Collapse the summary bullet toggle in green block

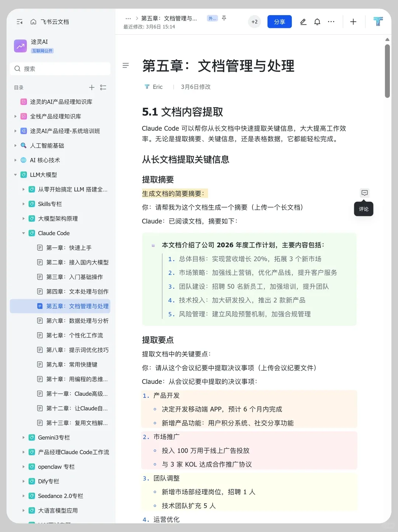(153, 245)
